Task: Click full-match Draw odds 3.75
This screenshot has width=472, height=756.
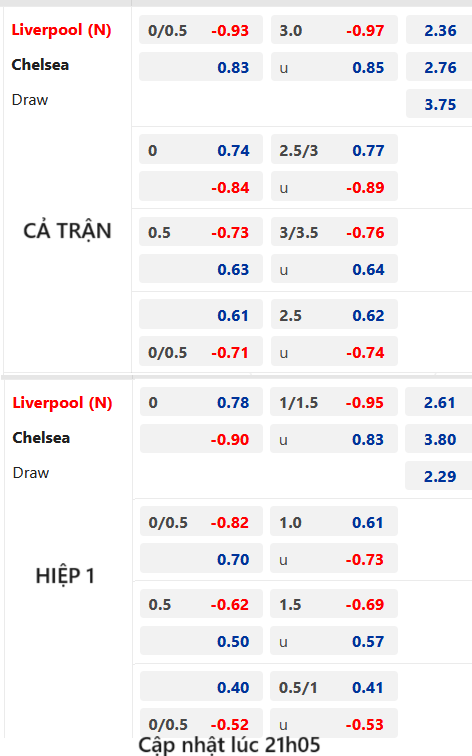Action: pyautogui.click(x=439, y=104)
